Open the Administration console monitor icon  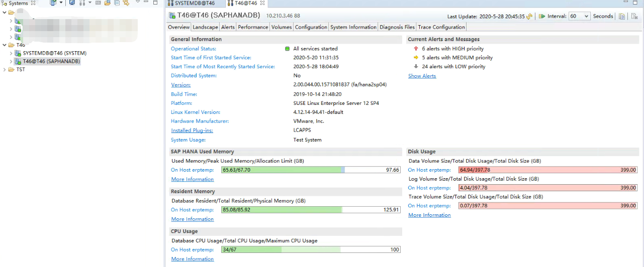pyautogui.click(x=72, y=3)
